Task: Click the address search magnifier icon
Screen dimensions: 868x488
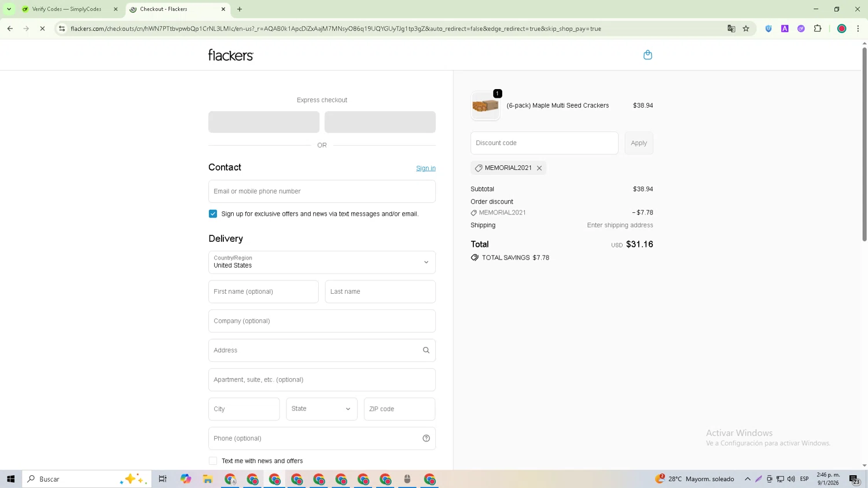Action: tap(426, 350)
